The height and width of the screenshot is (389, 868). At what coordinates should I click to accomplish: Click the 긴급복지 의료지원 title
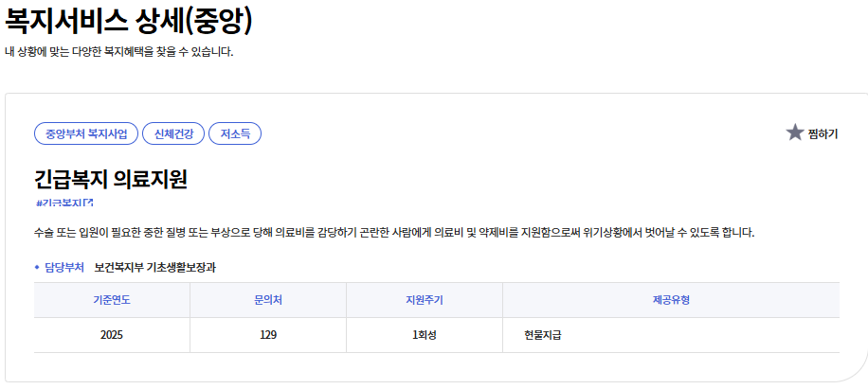coord(110,178)
